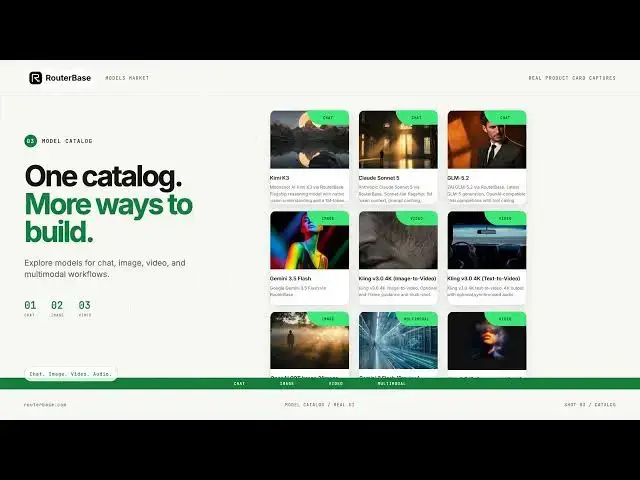Select the 03 Video counter
Screen dimensions: 640x480
click(x=85, y=309)
